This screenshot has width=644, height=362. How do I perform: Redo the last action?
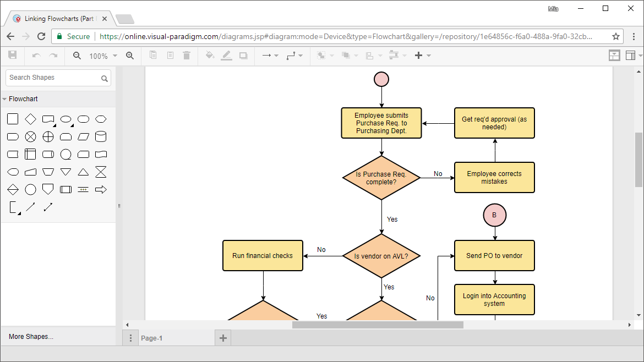tap(53, 56)
